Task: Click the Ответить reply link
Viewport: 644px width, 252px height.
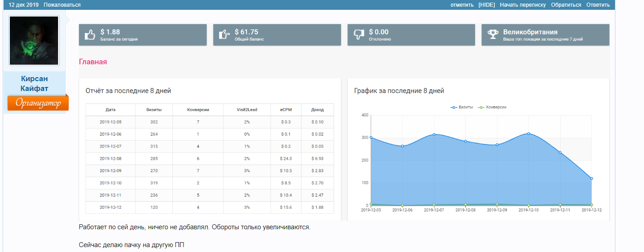Action: point(598,5)
